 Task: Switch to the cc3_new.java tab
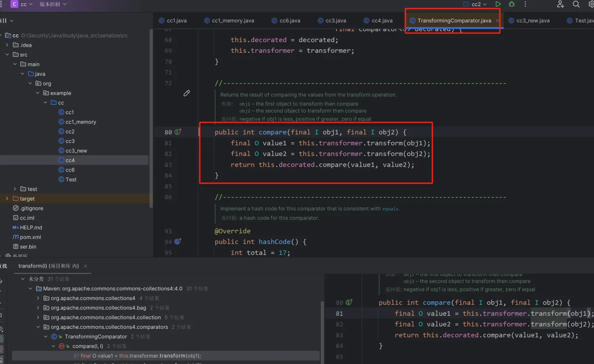(533, 20)
